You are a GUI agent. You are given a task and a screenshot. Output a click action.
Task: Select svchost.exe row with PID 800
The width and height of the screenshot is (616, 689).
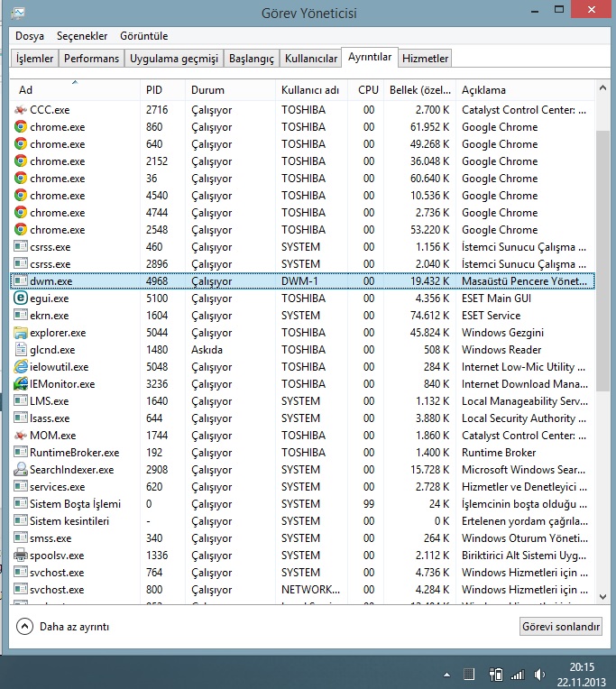pyautogui.click(x=303, y=590)
